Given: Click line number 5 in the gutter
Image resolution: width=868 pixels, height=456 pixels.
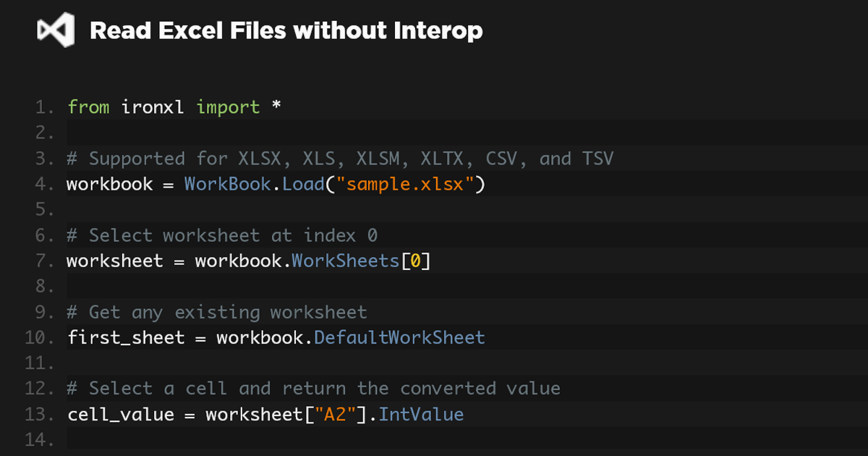Looking at the screenshot, I should [45, 210].
